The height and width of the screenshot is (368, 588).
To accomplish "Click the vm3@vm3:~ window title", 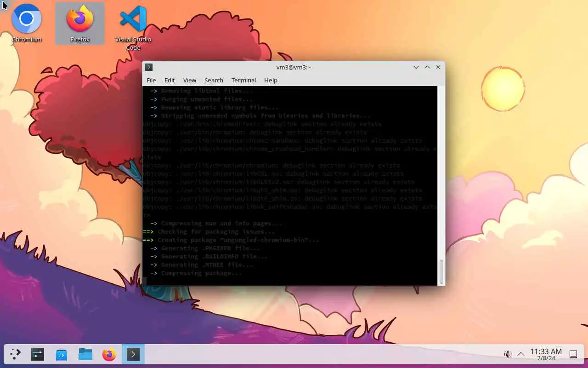I will [294, 67].
